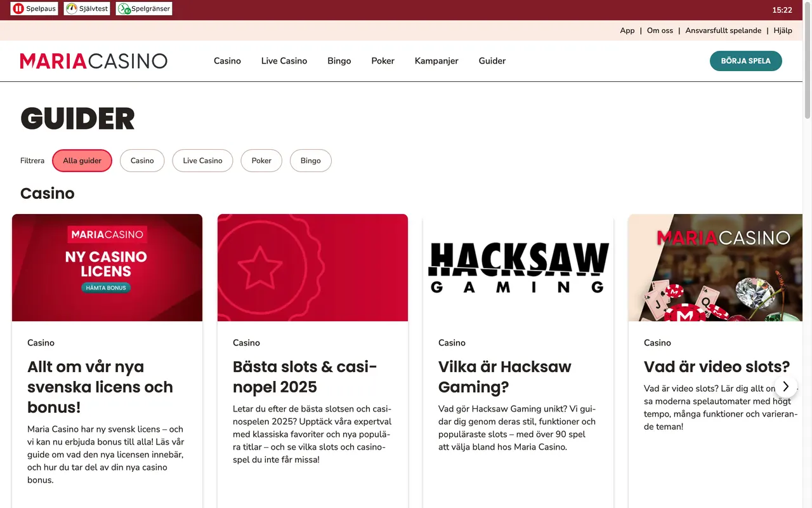Open Kampanjer menu item
The height and width of the screenshot is (508, 812).
436,61
